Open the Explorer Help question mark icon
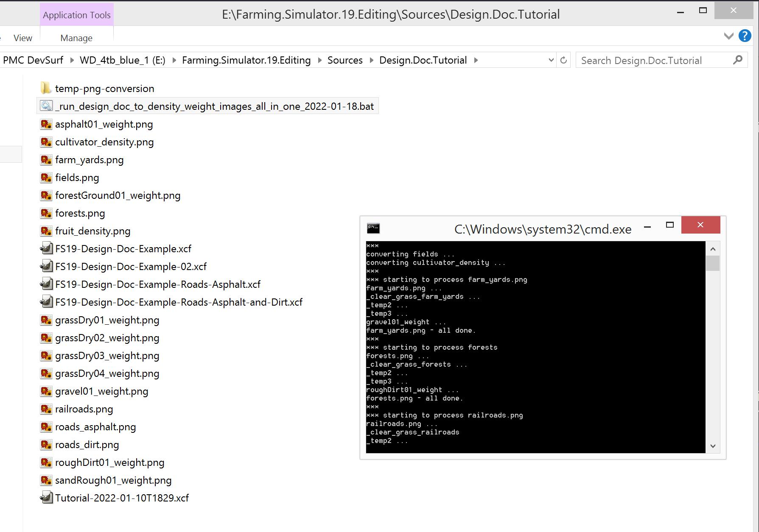 tap(745, 36)
